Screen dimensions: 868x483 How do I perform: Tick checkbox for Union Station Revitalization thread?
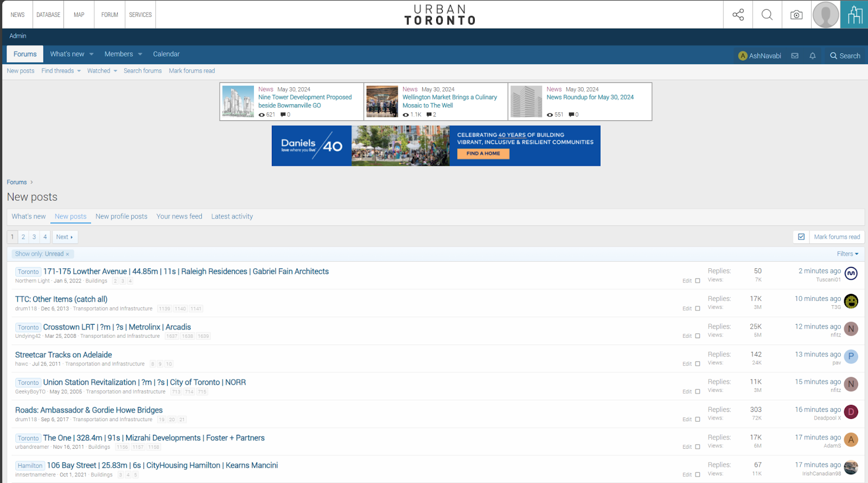pos(698,391)
